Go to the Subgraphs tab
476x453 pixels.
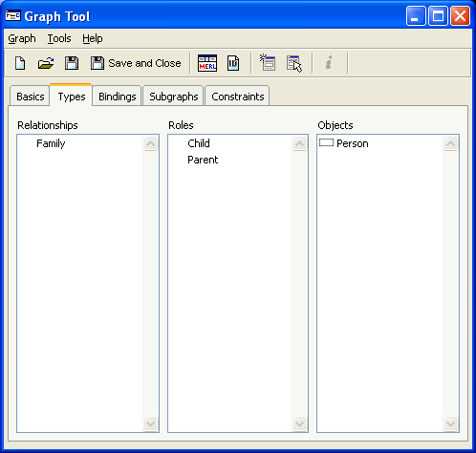pyautogui.click(x=174, y=97)
